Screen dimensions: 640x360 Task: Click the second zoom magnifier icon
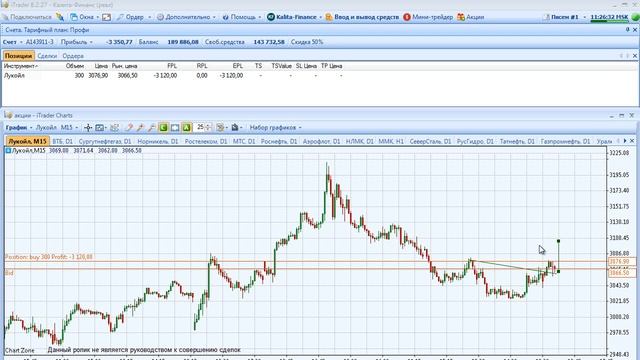click(140, 128)
